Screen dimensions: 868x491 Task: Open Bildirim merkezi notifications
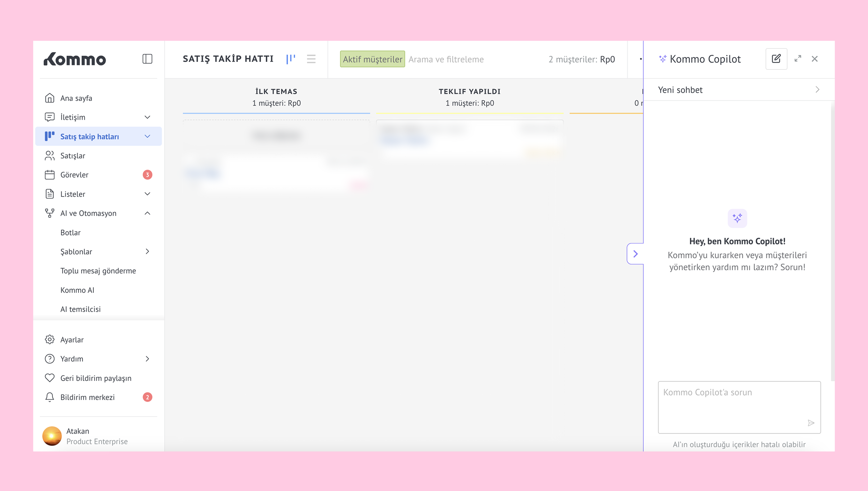pos(87,397)
